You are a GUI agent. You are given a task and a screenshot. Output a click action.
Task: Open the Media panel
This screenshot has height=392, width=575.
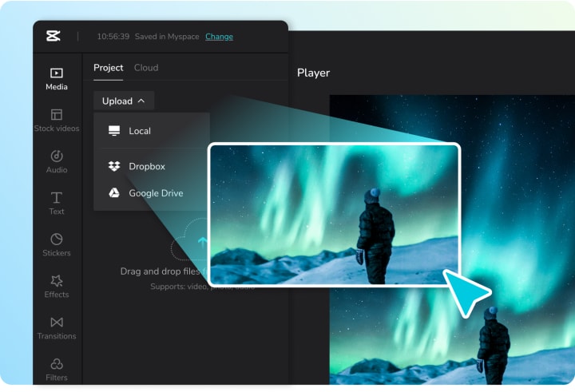(57, 79)
